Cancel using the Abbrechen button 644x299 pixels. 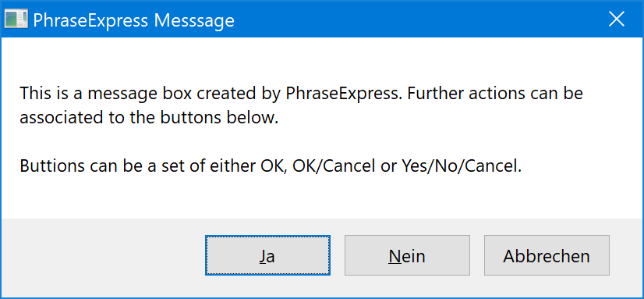[547, 255]
